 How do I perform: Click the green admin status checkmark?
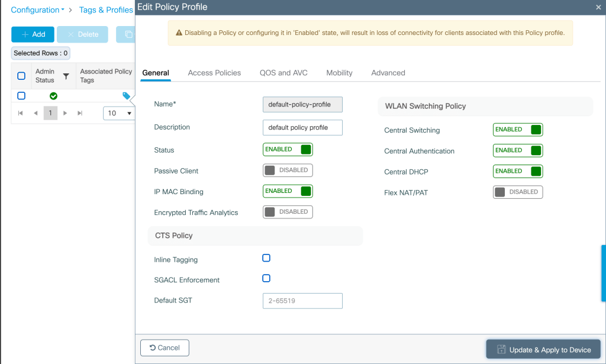point(53,96)
